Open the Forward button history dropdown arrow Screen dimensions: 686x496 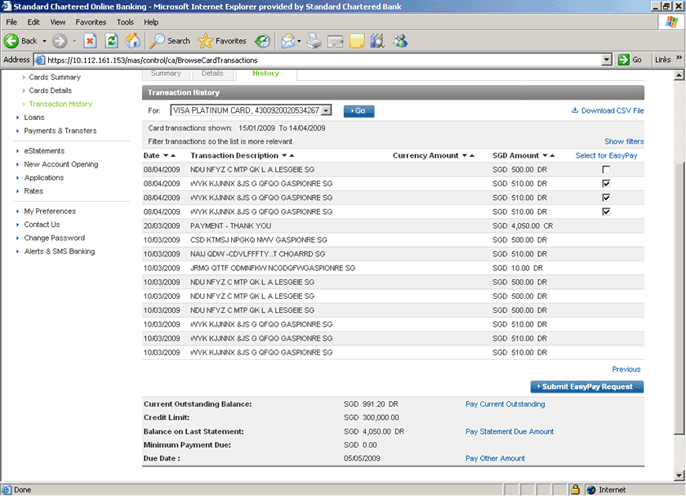pyautogui.click(x=74, y=41)
